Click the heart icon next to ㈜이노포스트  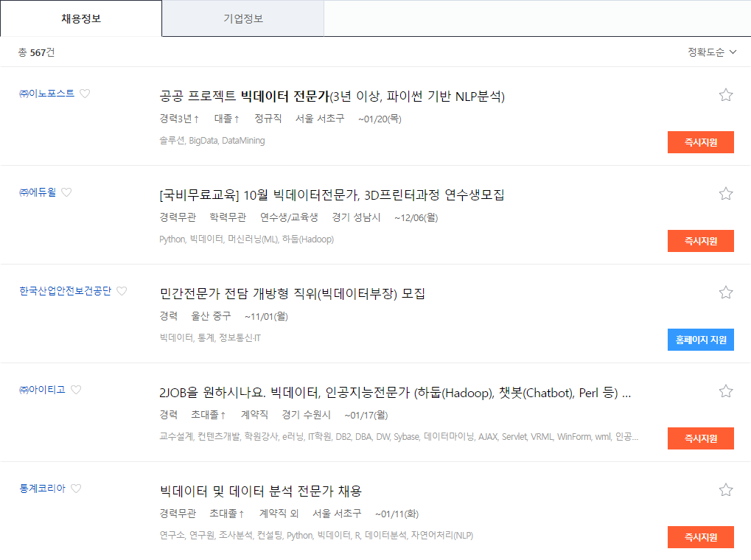pos(86,93)
